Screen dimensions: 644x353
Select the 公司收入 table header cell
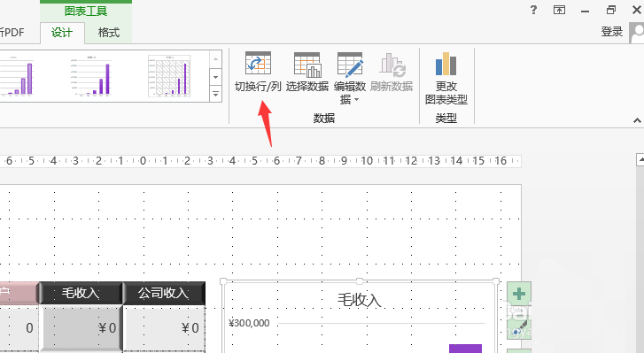[164, 293]
